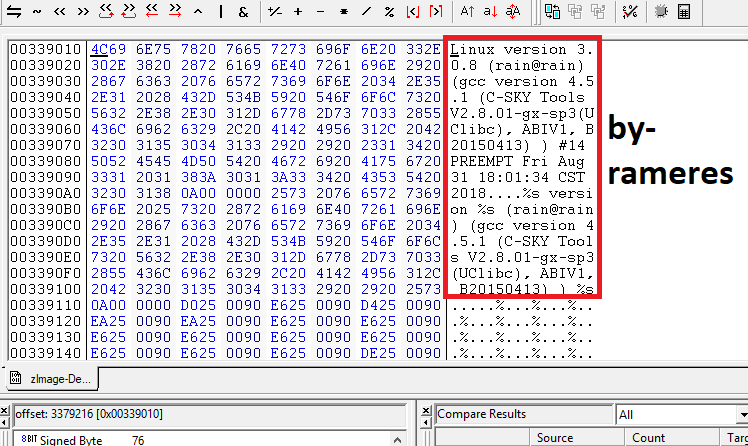Click the Subtract (-) operation
This screenshot has height=446, width=748.
click(x=321, y=11)
